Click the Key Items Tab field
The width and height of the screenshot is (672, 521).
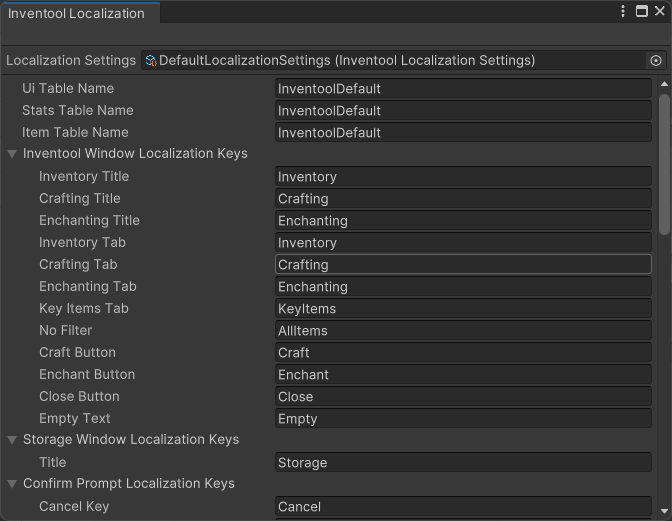pyautogui.click(x=463, y=309)
